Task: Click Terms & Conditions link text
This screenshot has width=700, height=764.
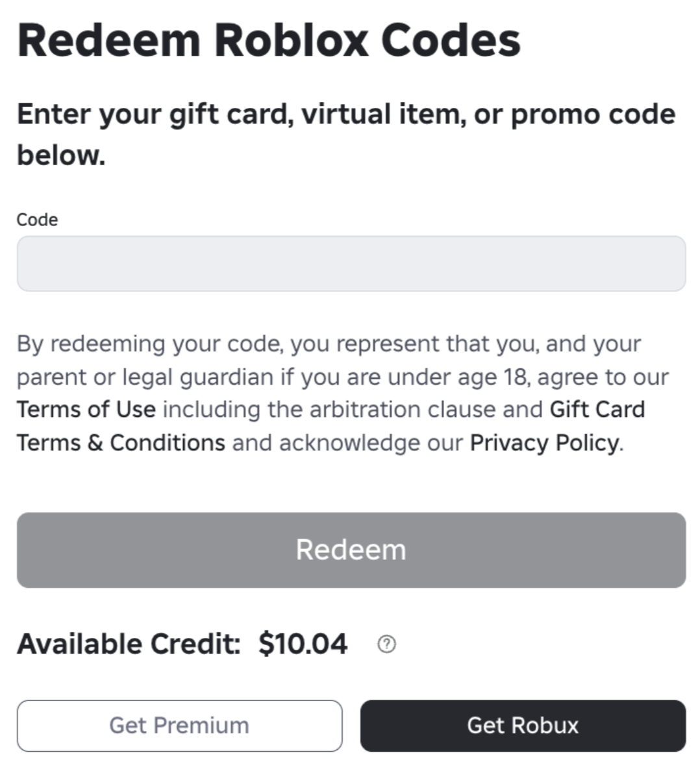Action: tap(121, 443)
